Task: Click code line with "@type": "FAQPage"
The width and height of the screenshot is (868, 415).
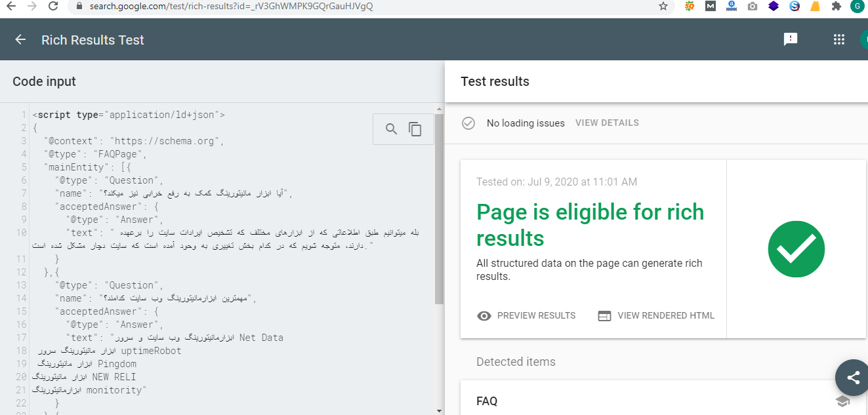Action: tap(95, 154)
